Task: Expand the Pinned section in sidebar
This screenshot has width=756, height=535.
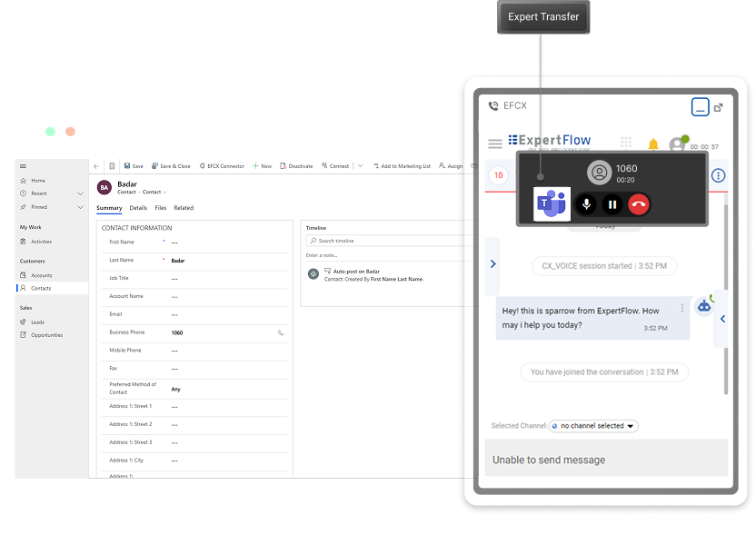Action: click(x=80, y=207)
